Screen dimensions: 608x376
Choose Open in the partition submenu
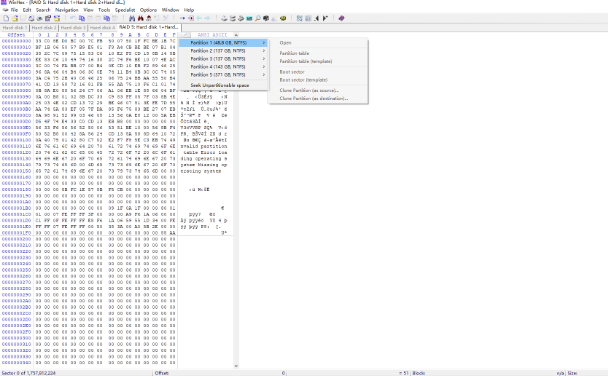point(318,43)
